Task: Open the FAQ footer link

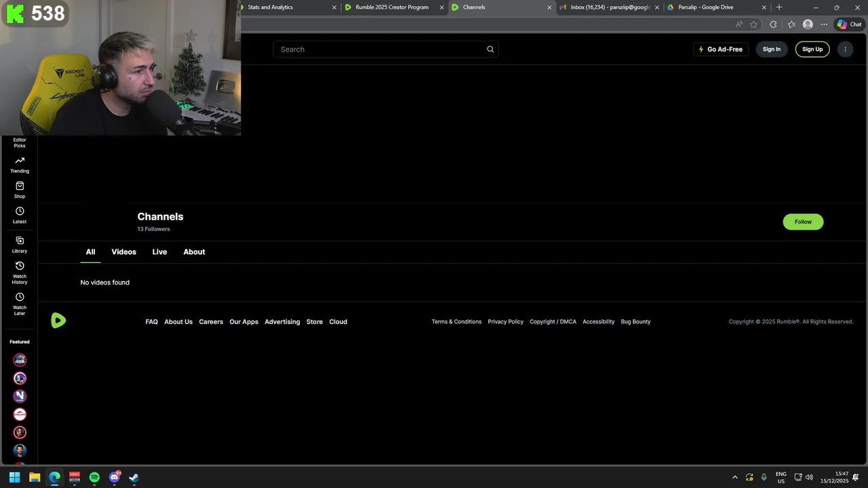Action: tap(151, 322)
